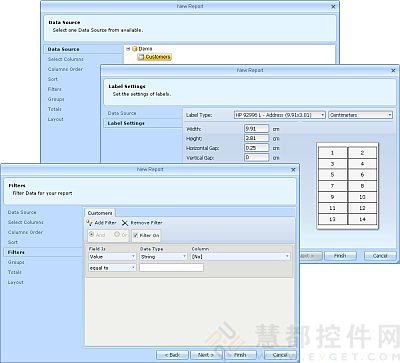The image size is (400, 363).
Task: Select the Totals step in Filters window
Action: coord(15,272)
